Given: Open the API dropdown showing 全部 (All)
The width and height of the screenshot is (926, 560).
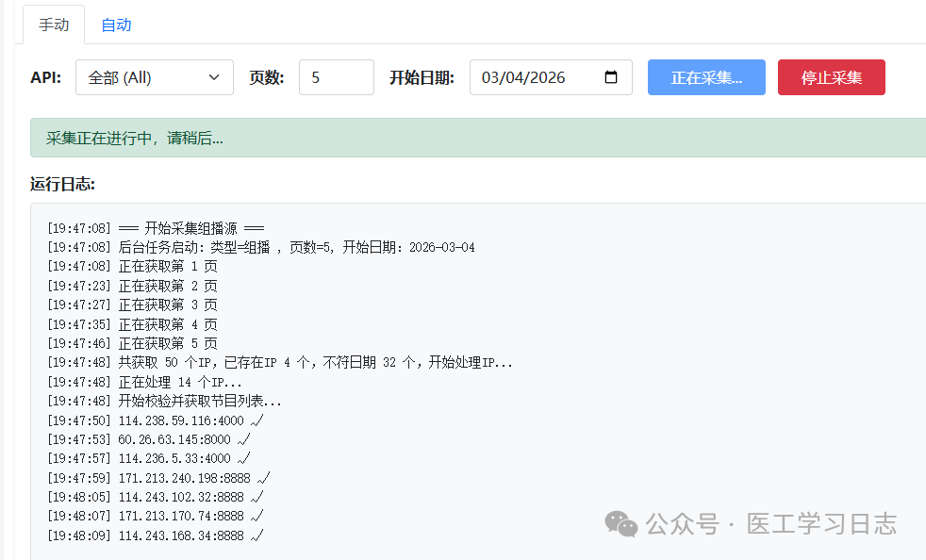Looking at the screenshot, I should point(154,77).
